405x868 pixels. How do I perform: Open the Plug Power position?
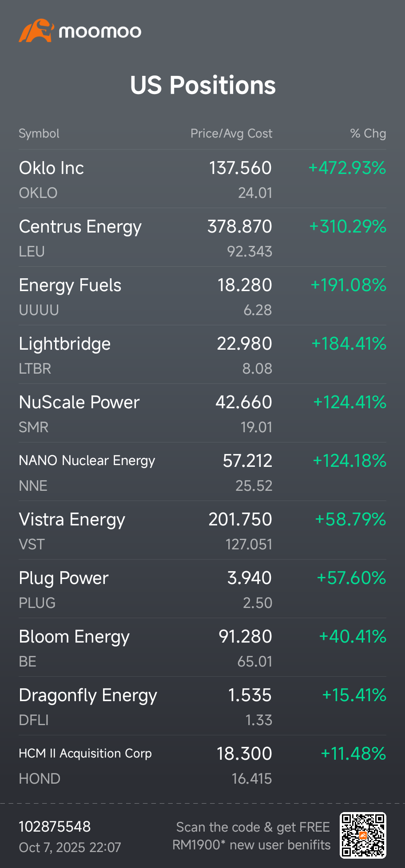[202, 589]
